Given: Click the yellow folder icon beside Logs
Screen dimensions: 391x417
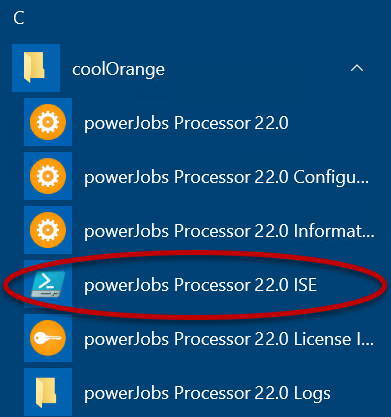Looking at the screenshot, I should [46, 392].
